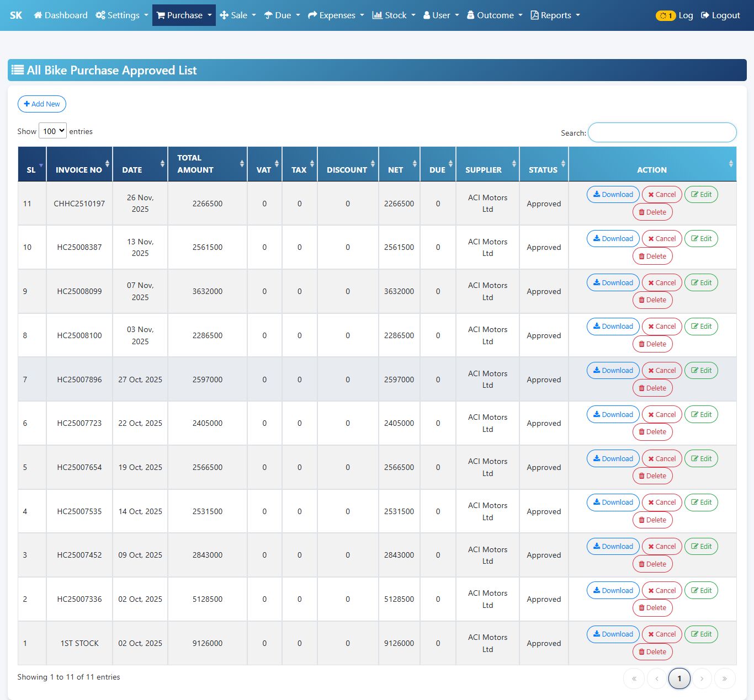Viewport: 754px width, 700px height.
Task: Log out using the Logout link
Action: 720,15
